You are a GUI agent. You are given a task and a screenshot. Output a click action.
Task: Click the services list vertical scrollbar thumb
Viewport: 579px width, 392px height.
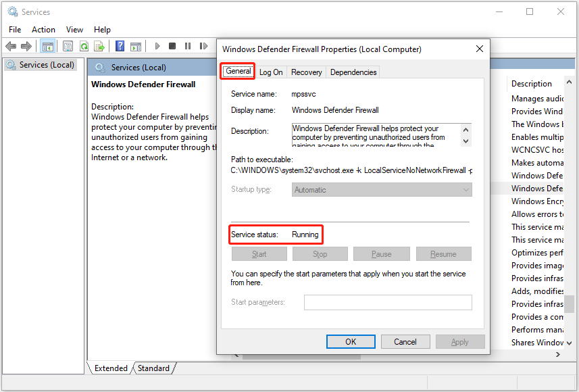[x=569, y=303]
